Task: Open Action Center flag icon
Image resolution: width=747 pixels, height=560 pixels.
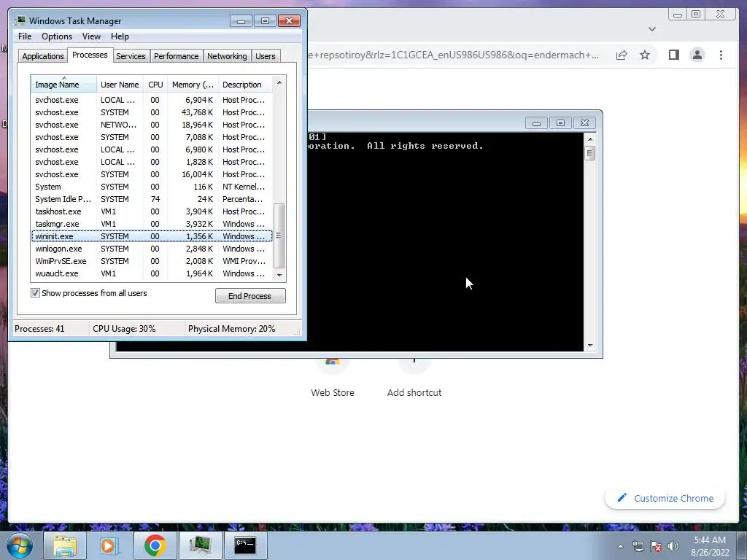Action: click(656, 546)
